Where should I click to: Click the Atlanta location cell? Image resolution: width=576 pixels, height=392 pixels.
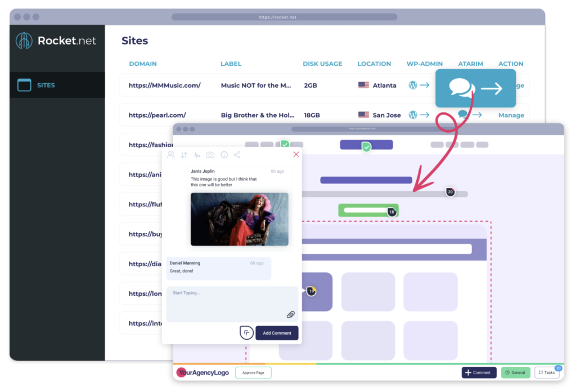(x=377, y=85)
